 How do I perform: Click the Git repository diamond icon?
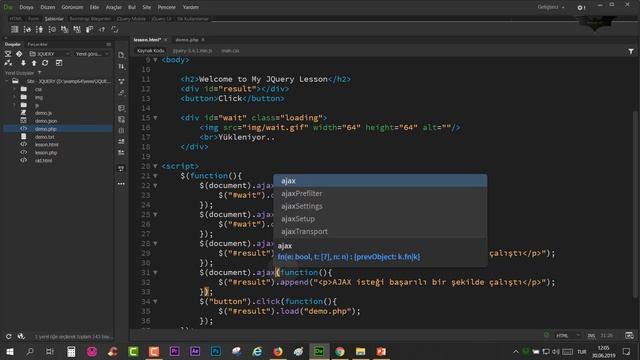click(x=19, y=54)
